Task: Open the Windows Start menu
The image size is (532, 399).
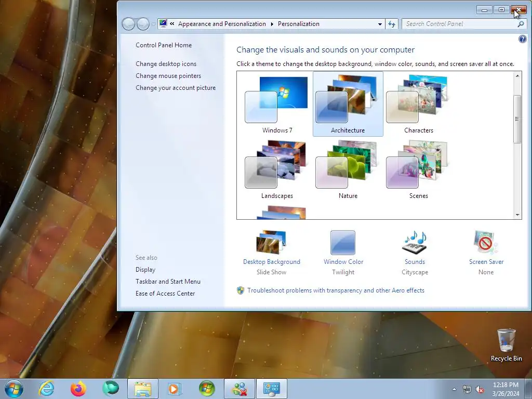Action: coord(14,389)
